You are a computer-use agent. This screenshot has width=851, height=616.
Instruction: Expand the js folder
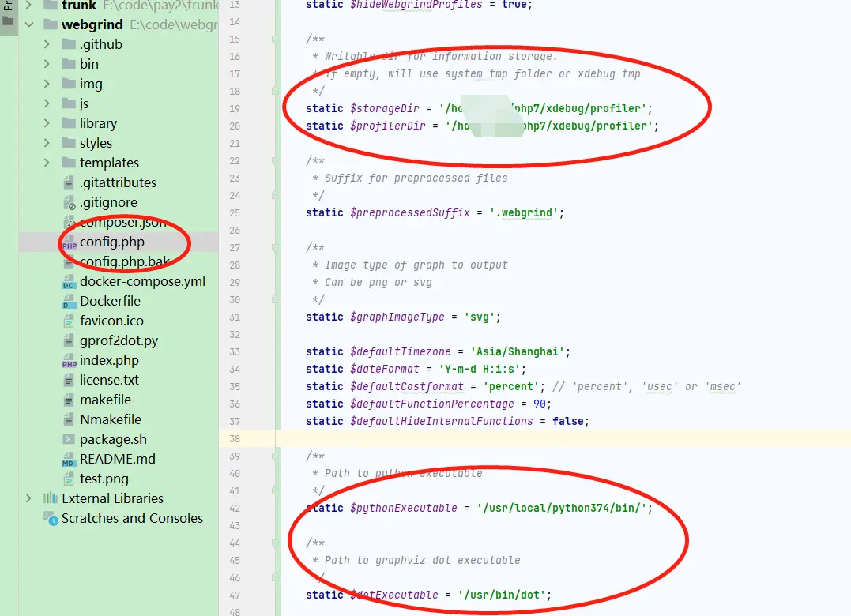click(x=47, y=103)
